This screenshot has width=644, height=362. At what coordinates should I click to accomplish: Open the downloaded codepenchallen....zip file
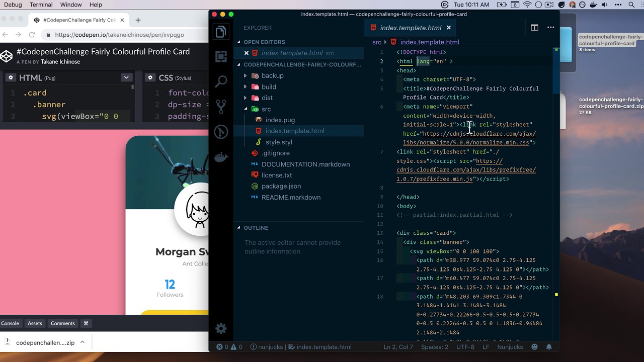45,342
